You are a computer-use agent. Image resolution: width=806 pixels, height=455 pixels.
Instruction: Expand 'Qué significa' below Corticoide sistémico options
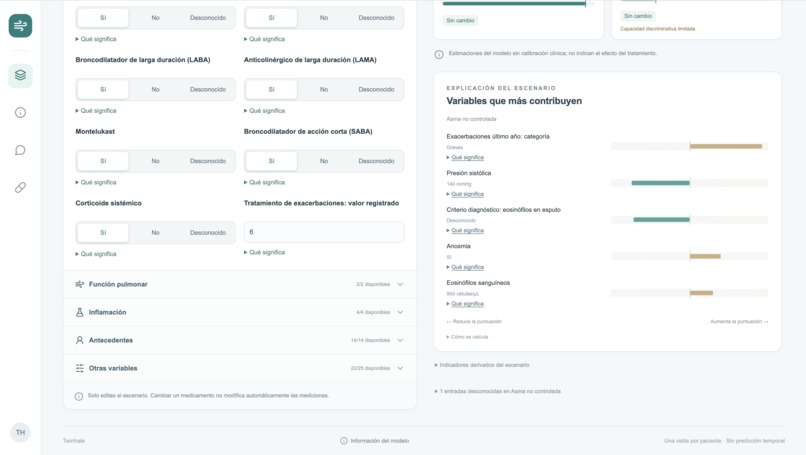point(96,254)
